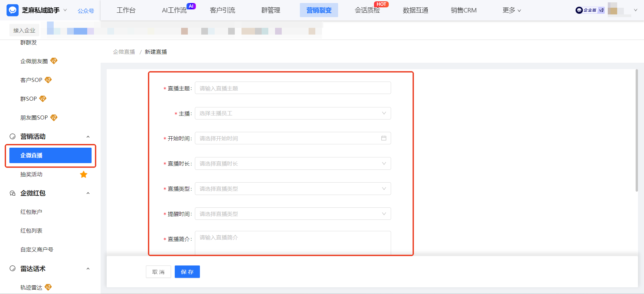Select 企微直播 in the sidebar
Viewport: 644px width, 294px height.
click(x=50, y=155)
